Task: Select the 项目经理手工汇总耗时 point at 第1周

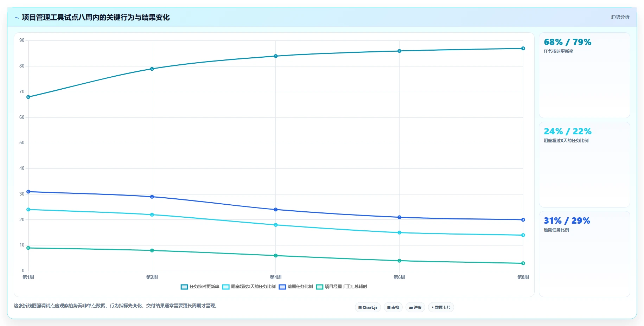Action: 28,248
